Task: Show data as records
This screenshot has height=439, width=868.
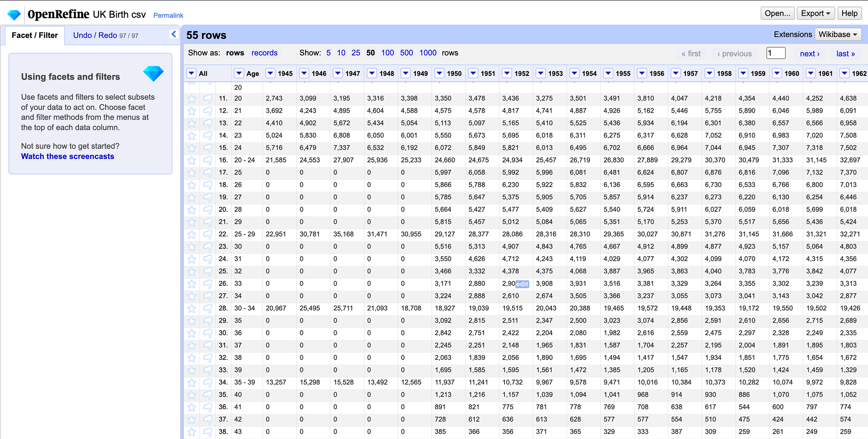Action: (x=264, y=53)
